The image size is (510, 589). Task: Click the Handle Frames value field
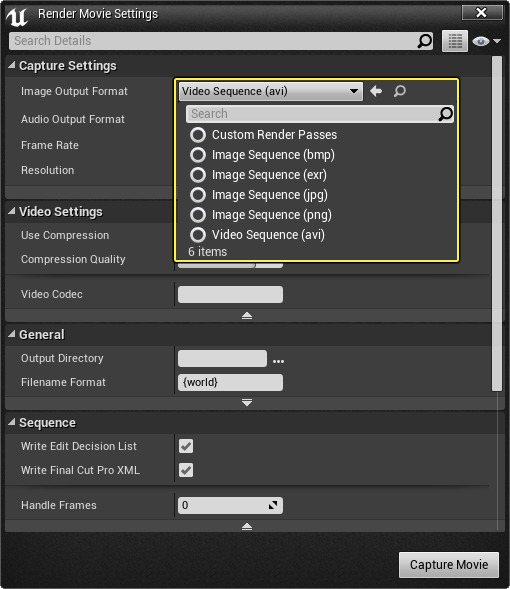pos(230,505)
